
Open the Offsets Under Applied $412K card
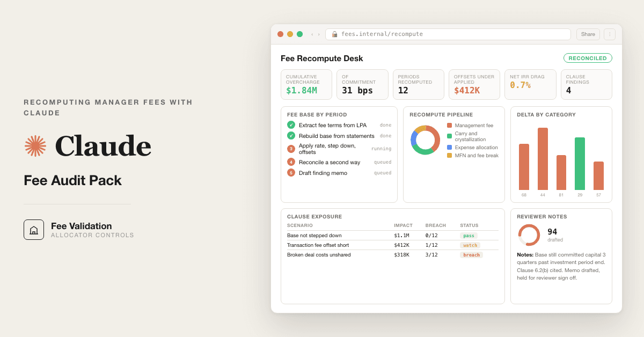pyautogui.click(x=474, y=84)
